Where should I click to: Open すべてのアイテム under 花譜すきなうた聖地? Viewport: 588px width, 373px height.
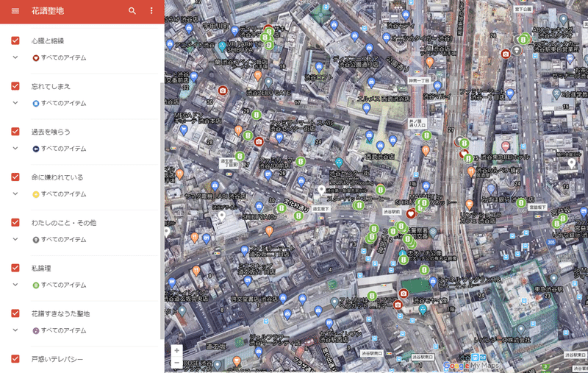(63, 330)
